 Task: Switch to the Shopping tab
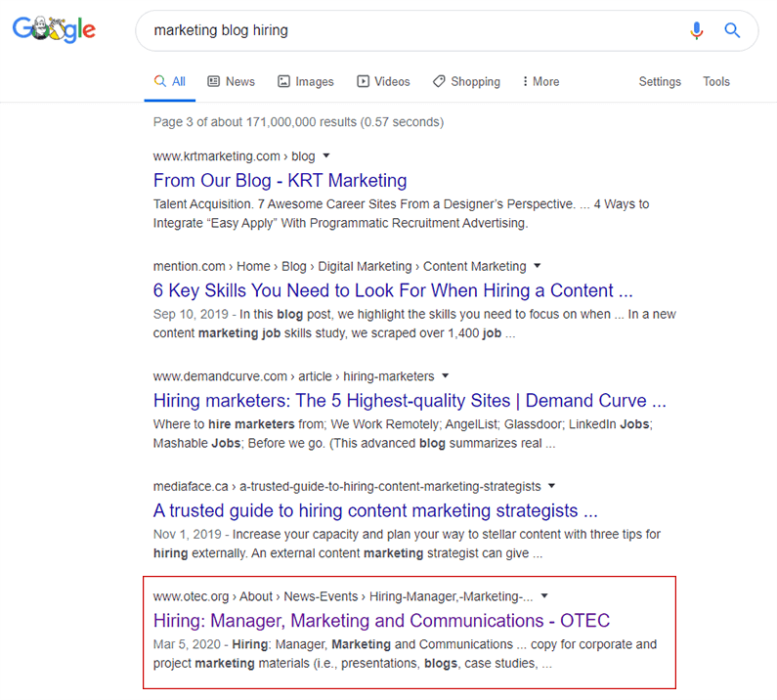[x=466, y=81]
